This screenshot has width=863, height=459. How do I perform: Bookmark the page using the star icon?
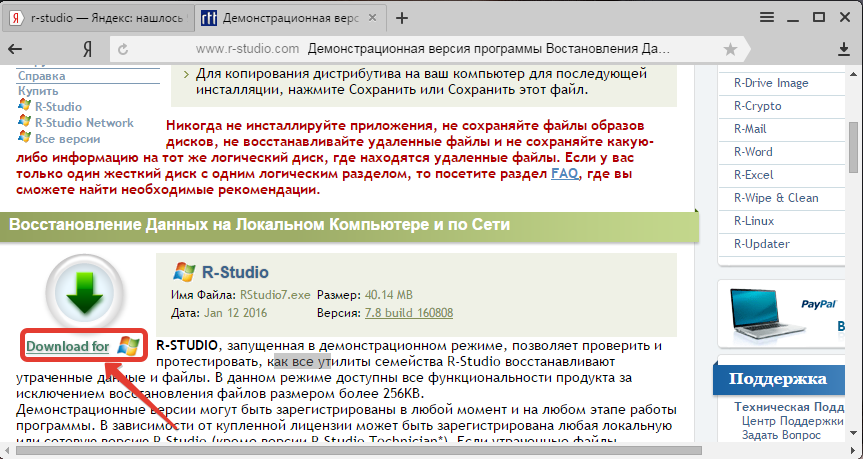click(730, 50)
